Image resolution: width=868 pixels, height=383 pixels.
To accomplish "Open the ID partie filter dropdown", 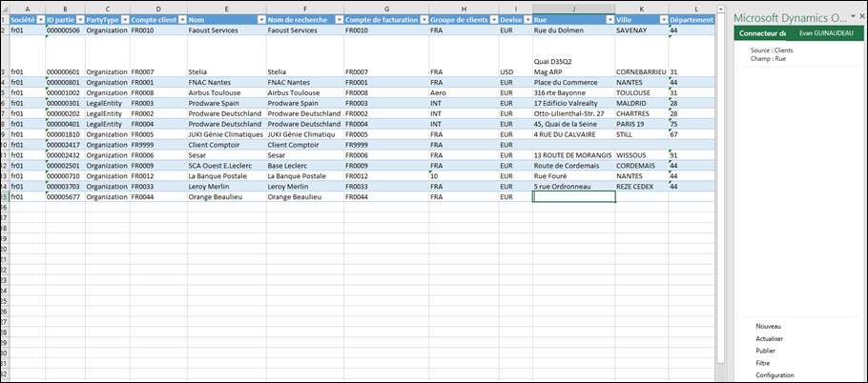I will pyautogui.click(x=80, y=19).
